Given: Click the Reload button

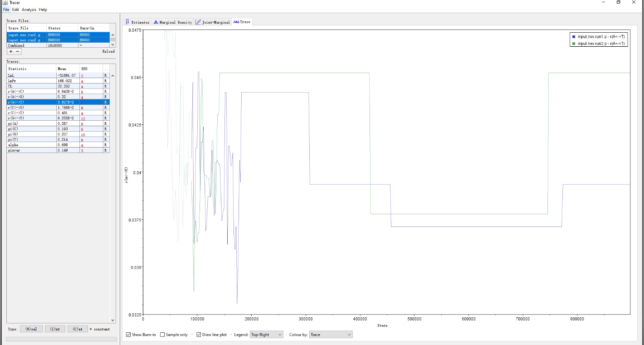Looking at the screenshot, I should pyautogui.click(x=108, y=51).
